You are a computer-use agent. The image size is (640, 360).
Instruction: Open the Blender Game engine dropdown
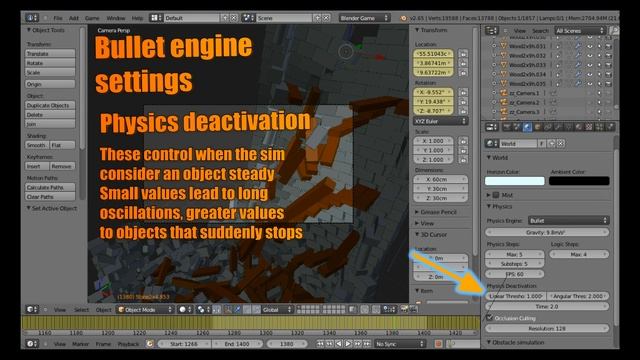pyautogui.click(x=364, y=18)
